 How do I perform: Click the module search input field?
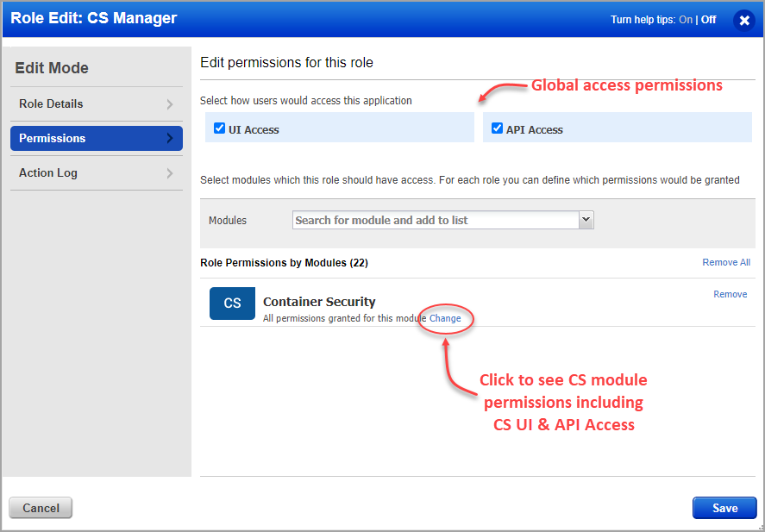[431, 220]
